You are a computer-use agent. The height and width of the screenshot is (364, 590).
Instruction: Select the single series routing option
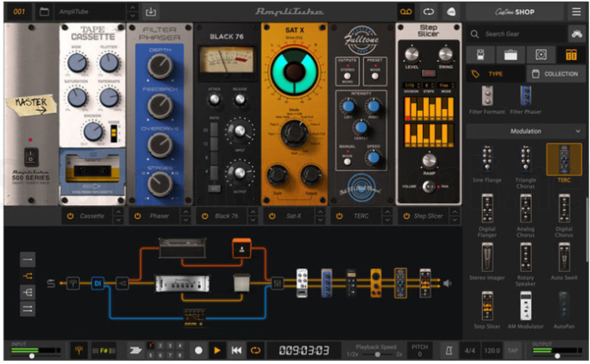pyautogui.click(x=27, y=259)
